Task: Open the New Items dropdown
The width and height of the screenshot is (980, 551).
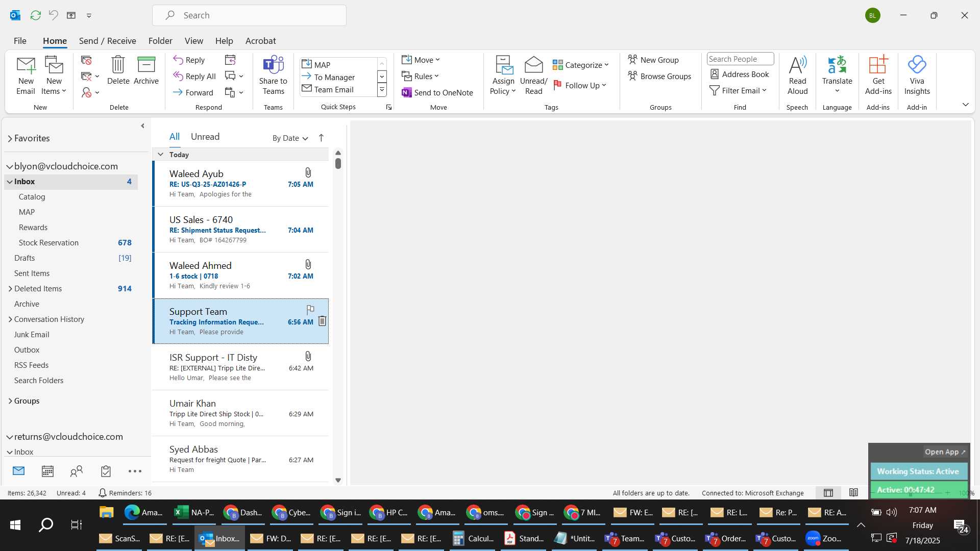Action: (x=54, y=91)
